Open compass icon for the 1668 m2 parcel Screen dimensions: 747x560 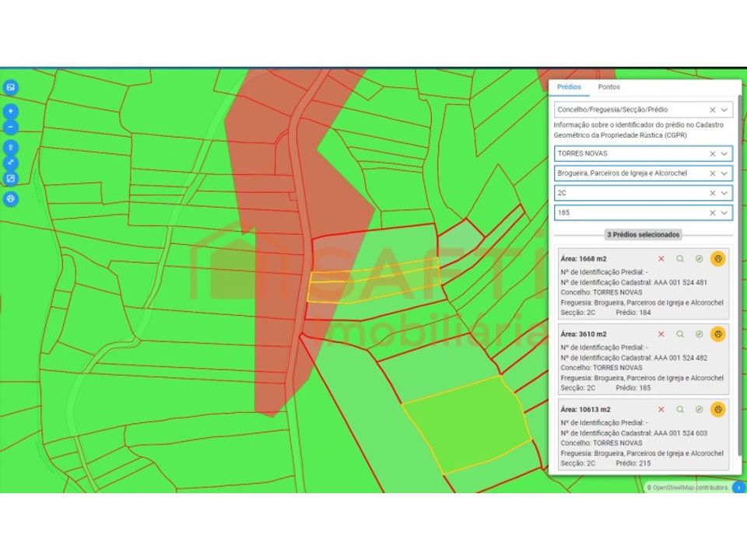(699, 258)
